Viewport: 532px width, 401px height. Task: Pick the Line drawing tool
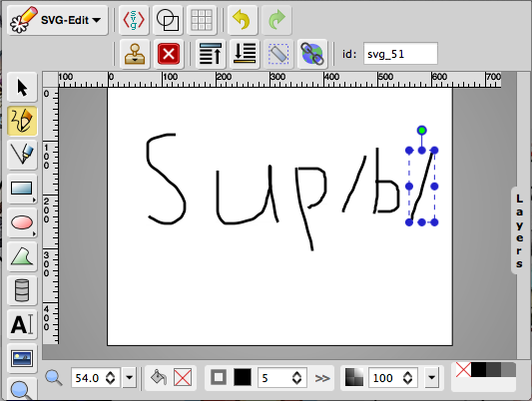[x=22, y=155]
